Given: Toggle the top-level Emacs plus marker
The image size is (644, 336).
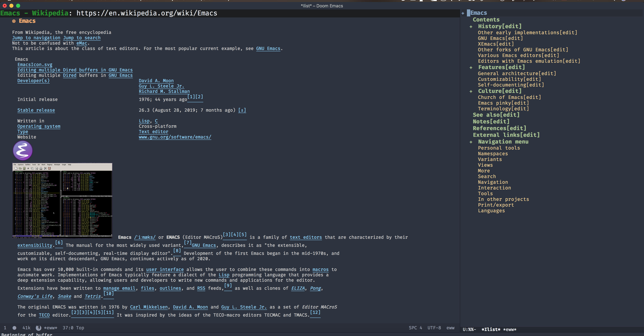Looking at the screenshot, I should (463, 13).
